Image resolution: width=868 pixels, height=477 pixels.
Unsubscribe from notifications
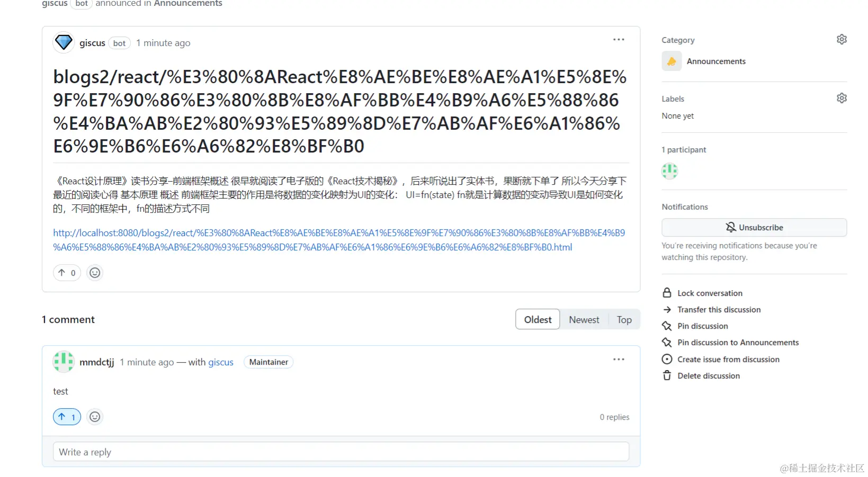754,228
